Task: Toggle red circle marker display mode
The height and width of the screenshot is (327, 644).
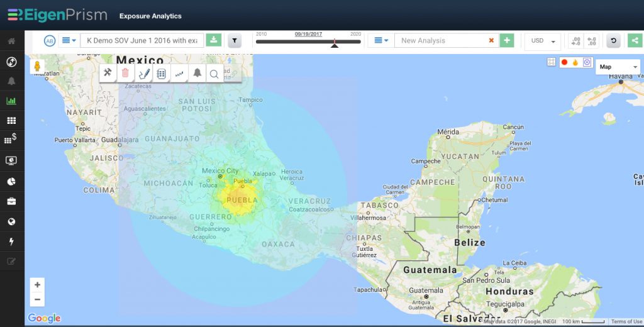Action: (564, 62)
